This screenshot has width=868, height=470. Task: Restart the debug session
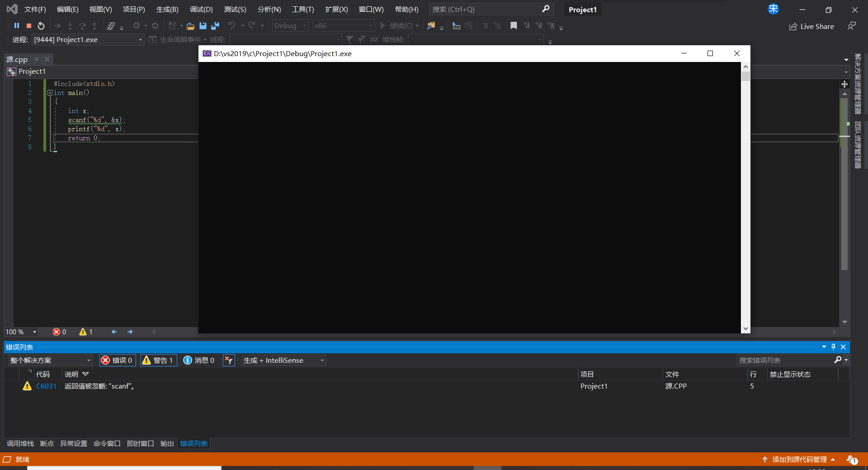coord(41,26)
